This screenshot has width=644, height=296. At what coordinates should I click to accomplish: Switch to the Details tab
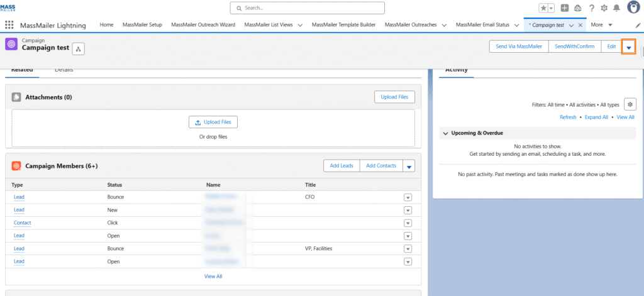(64, 70)
